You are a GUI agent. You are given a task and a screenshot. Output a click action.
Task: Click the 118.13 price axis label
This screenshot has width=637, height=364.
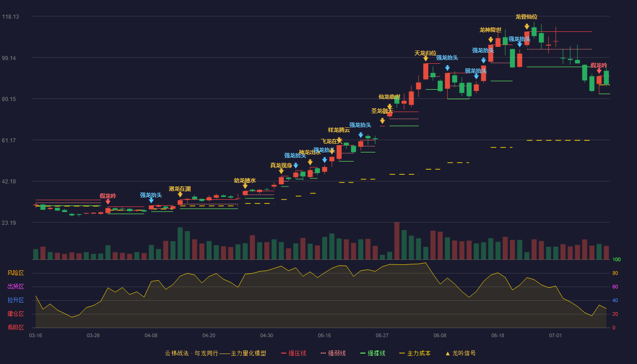(x=10, y=17)
